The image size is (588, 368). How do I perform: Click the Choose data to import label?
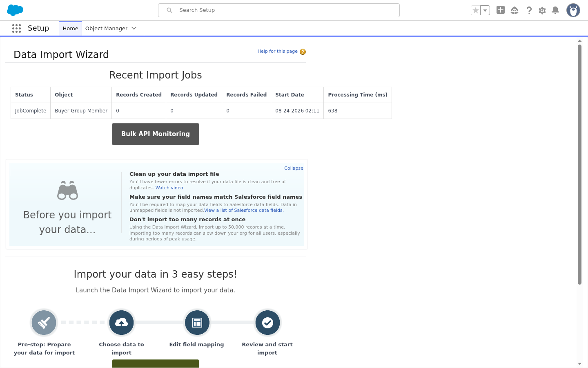click(x=121, y=349)
